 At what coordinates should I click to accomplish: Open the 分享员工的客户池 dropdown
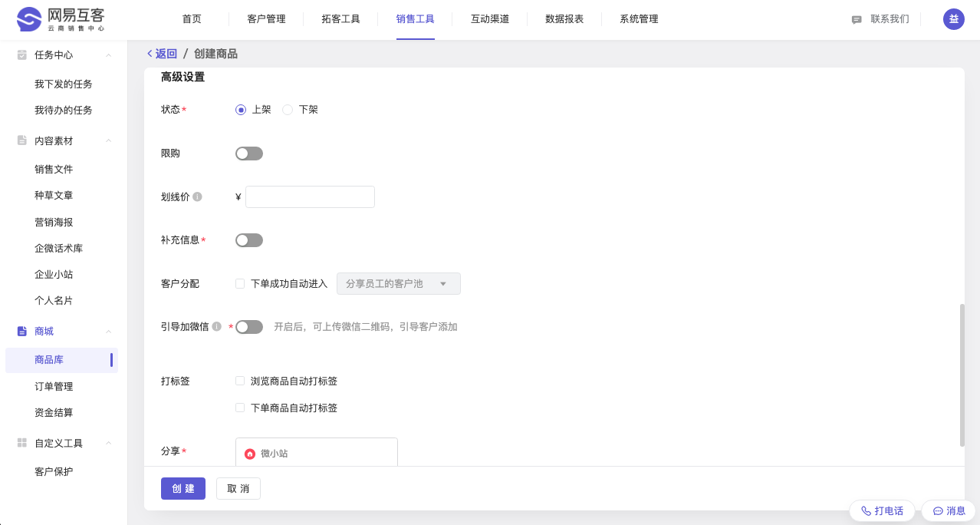tap(398, 284)
